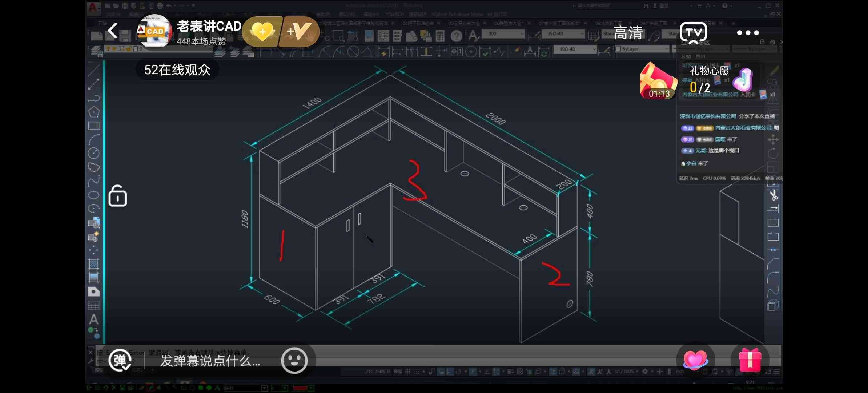Click 深圳市创亿装饰有限公司 share notice
868x393 pixels.
coord(727,116)
